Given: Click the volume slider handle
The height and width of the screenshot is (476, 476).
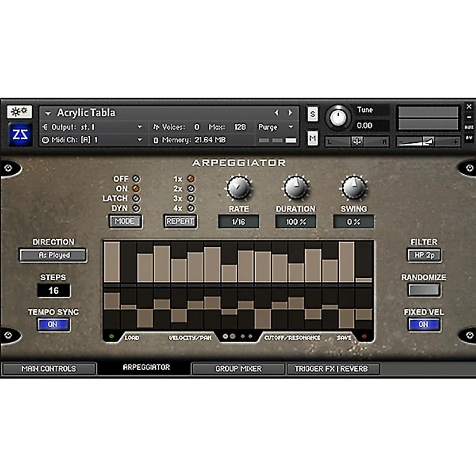Looking at the screenshot, I should (x=428, y=141).
